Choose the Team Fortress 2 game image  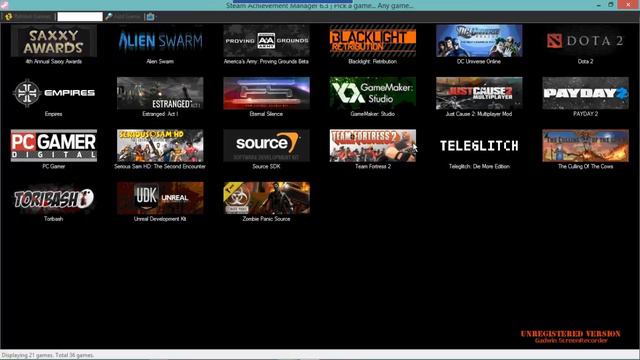tap(373, 146)
